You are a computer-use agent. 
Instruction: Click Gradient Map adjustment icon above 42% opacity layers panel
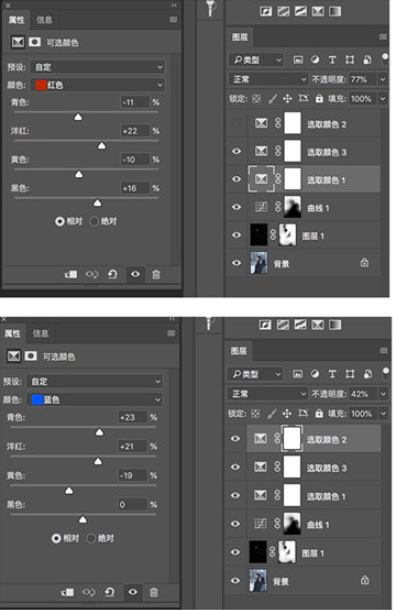click(x=335, y=325)
